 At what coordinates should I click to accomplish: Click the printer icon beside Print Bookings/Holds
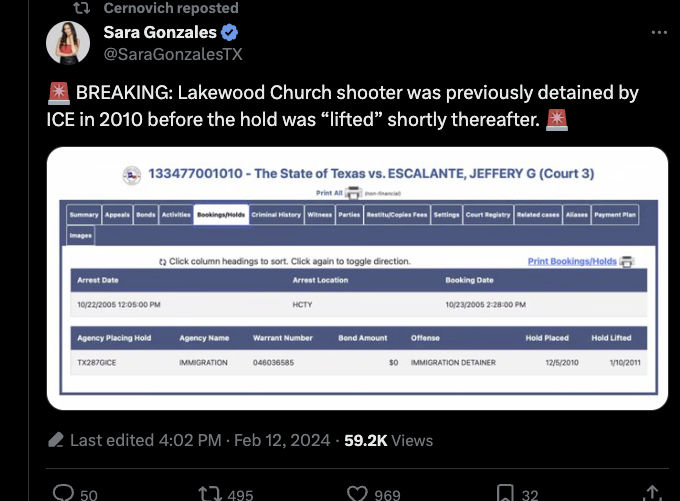coord(627,262)
